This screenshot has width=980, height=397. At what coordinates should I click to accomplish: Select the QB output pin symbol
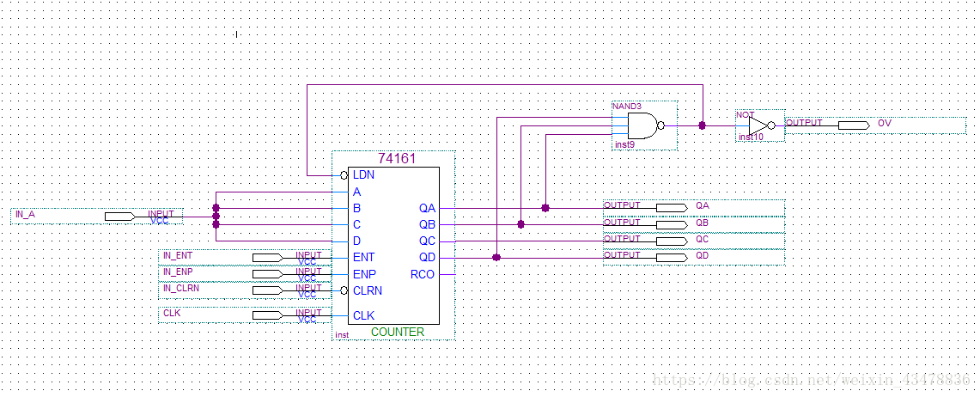click(x=672, y=224)
